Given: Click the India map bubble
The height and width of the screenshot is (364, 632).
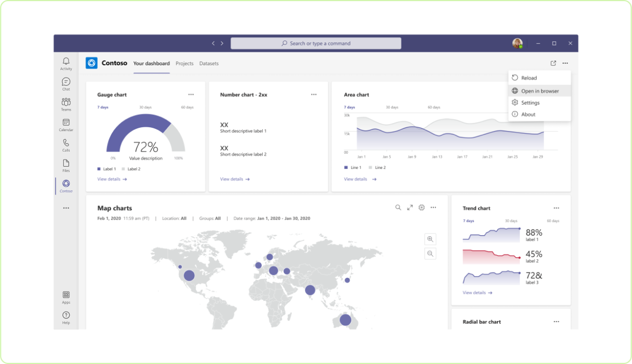Looking at the screenshot, I should click(310, 290).
